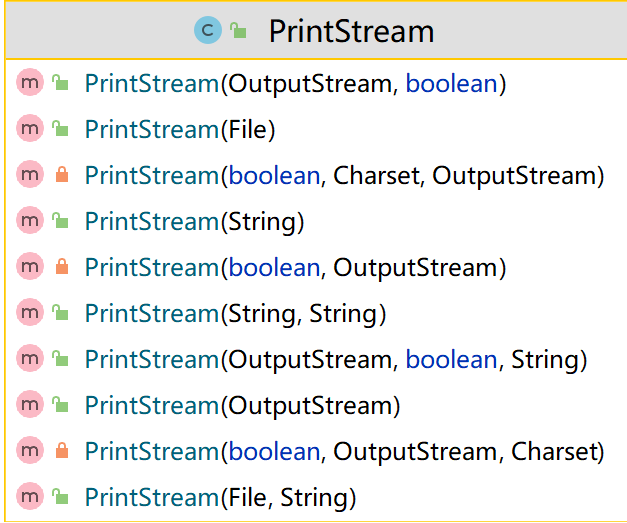Image resolution: width=627 pixels, height=523 pixels.
Task: Select the PrintStream class title header
Action: coord(351,31)
